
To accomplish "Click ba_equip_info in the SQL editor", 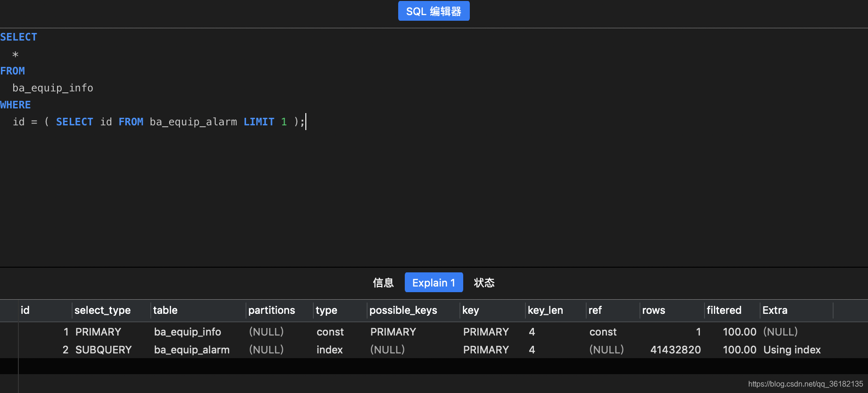I will click(x=53, y=88).
